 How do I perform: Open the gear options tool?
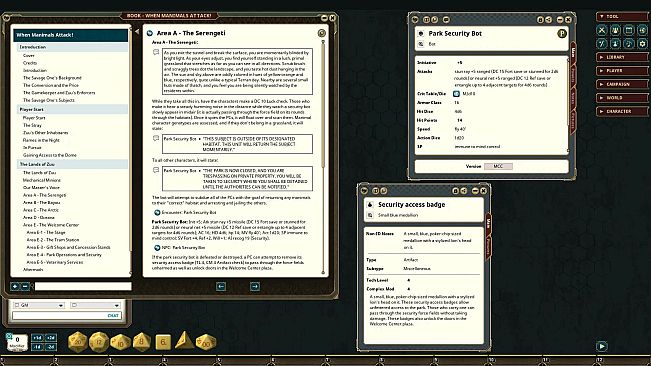point(642,43)
